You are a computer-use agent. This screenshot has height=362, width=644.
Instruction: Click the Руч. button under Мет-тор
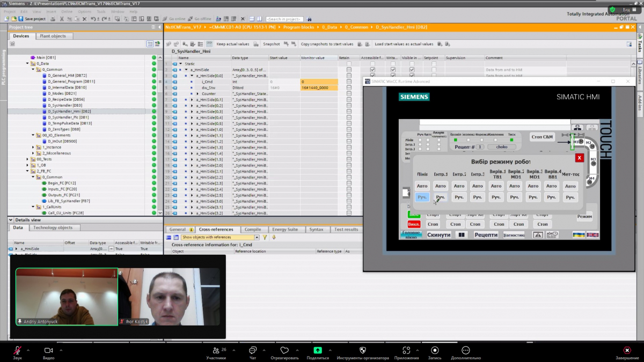click(x=570, y=197)
